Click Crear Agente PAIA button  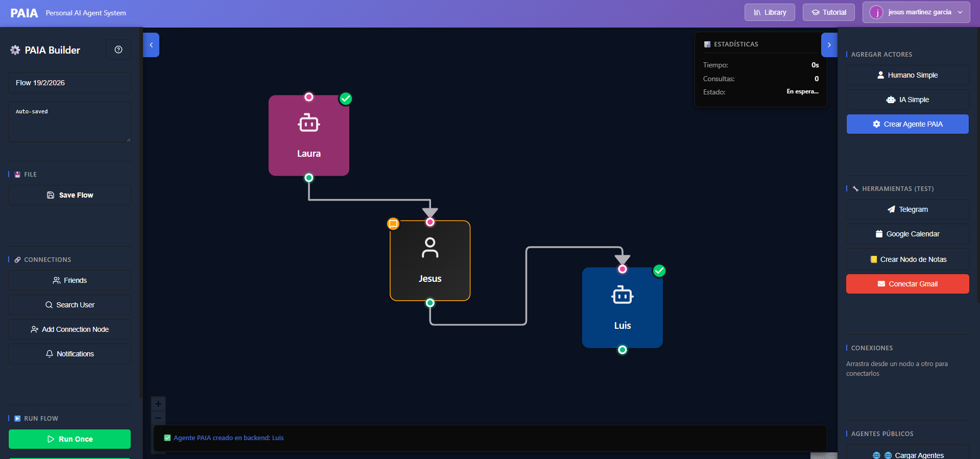pos(907,124)
